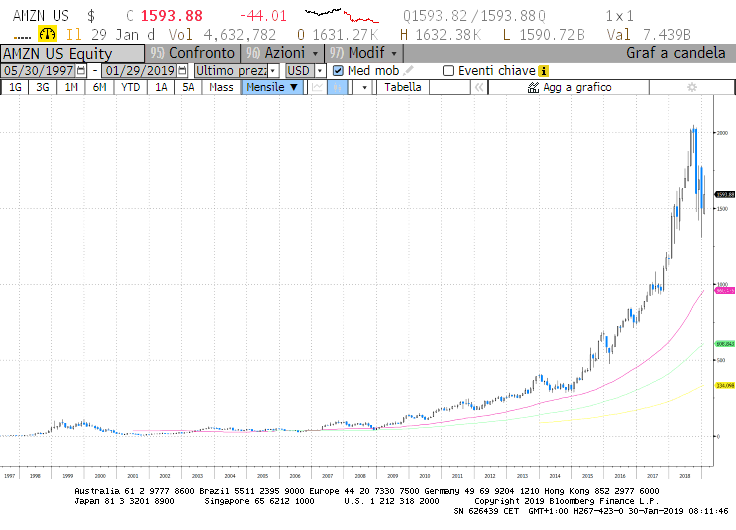The height and width of the screenshot is (530, 736).
Task: Click the Agg a grafico button
Action: coord(569,87)
